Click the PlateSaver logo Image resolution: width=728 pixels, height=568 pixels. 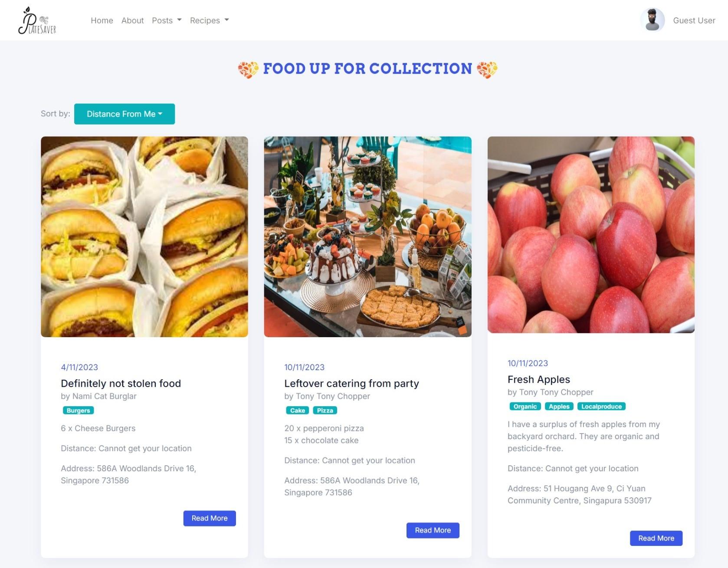pos(37,20)
